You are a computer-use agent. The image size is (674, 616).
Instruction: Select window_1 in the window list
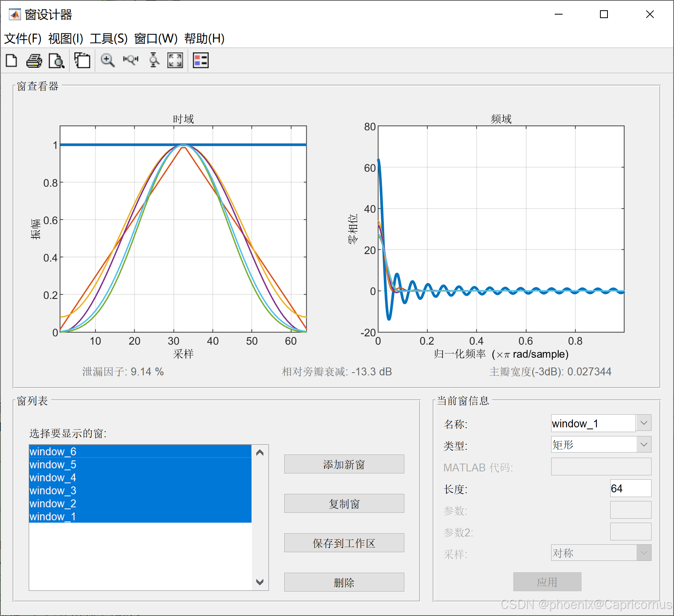coord(140,516)
